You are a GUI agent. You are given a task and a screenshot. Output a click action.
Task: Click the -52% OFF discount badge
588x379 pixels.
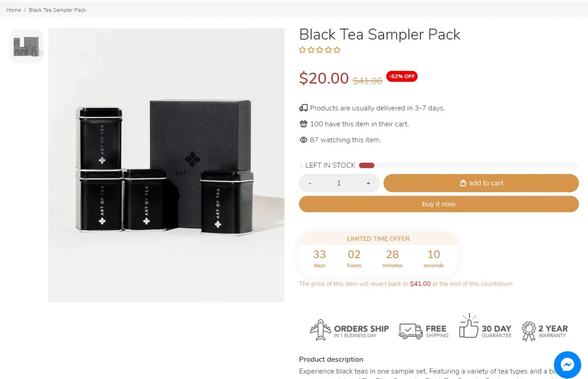[402, 76]
